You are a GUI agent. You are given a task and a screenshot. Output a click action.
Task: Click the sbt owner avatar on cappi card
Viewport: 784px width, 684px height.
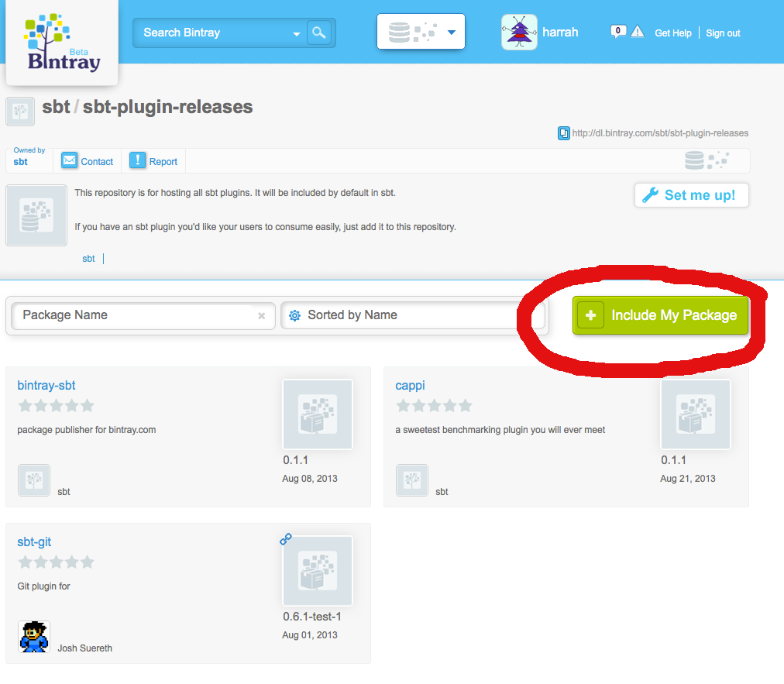[x=412, y=480]
